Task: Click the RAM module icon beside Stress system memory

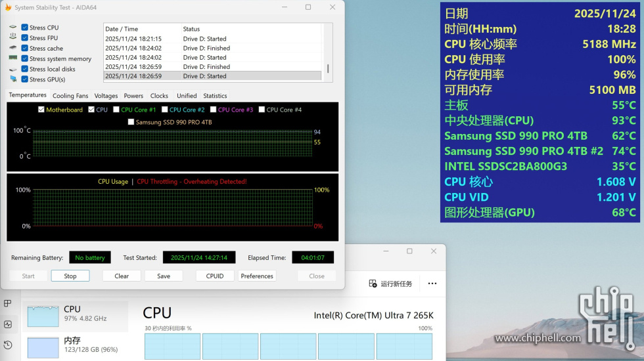Action: tap(13, 58)
